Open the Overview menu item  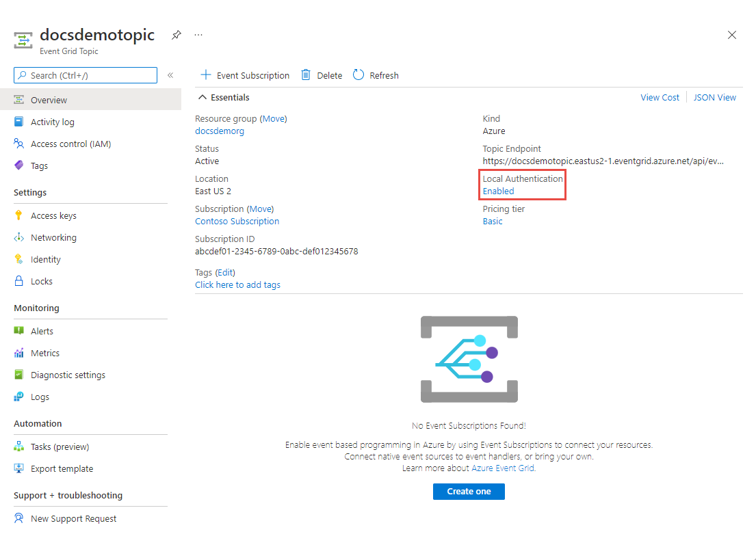click(90, 100)
